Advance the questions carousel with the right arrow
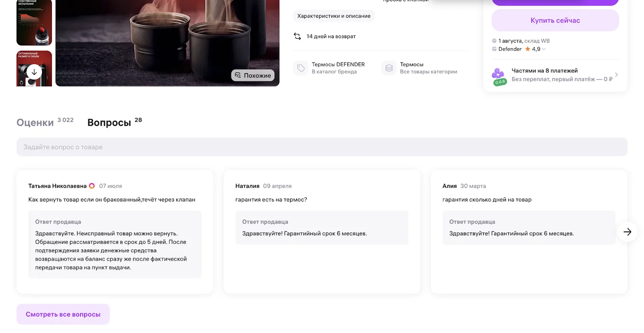 click(627, 232)
